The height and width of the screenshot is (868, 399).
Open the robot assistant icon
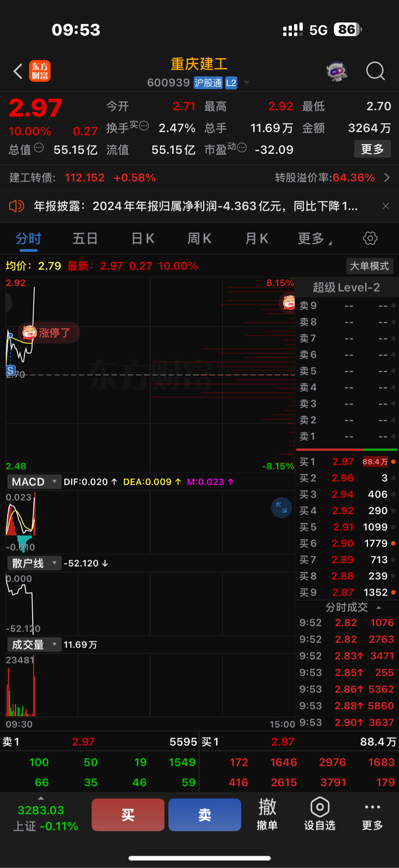337,71
